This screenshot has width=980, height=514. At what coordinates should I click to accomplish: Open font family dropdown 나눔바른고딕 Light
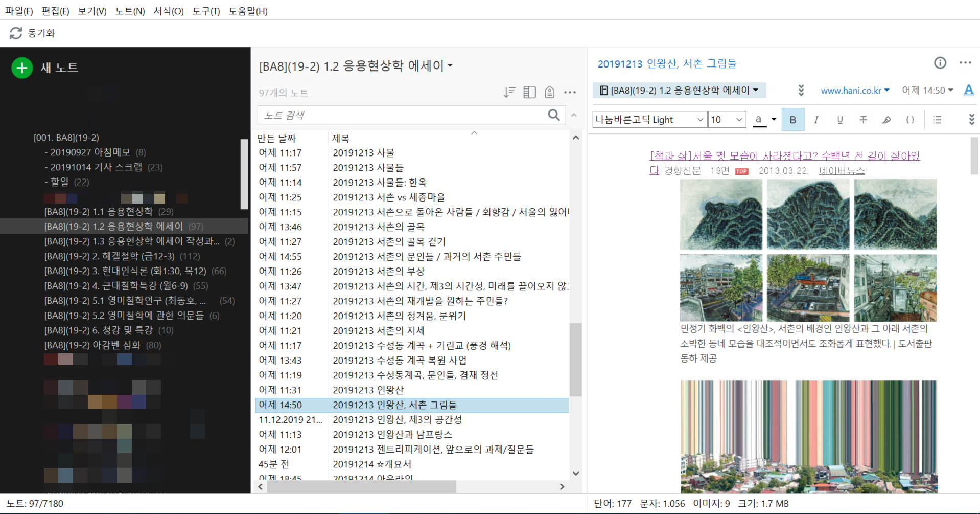tap(650, 120)
